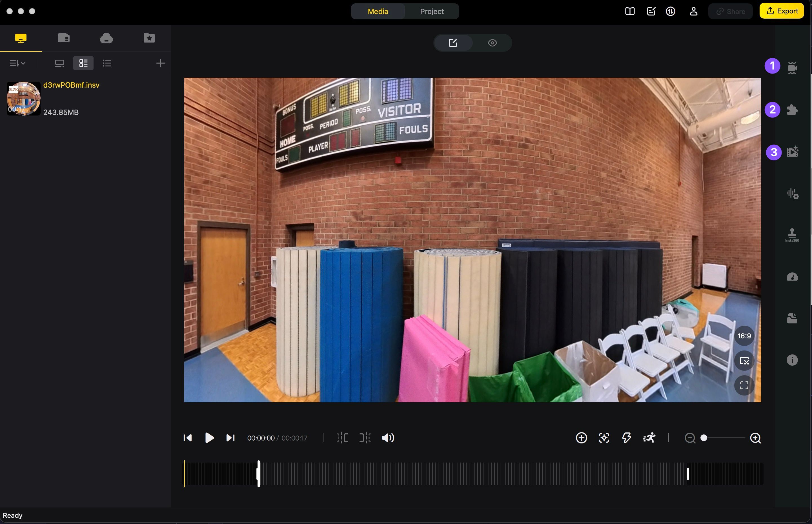812x524 pixels.
Task: Click the timeline zoom slider handle
Action: tap(704, 438)
